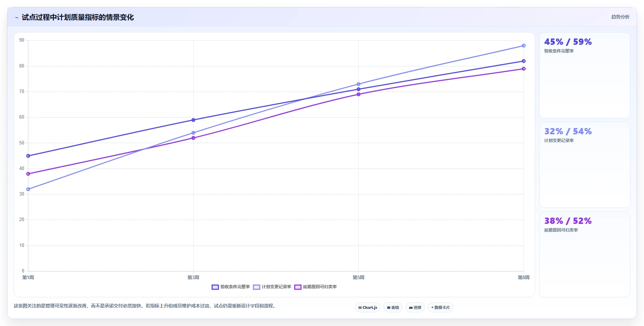Click the 验收条件完整率 legend text
This screenshot has height=326, width=644.
click(235, 287)
